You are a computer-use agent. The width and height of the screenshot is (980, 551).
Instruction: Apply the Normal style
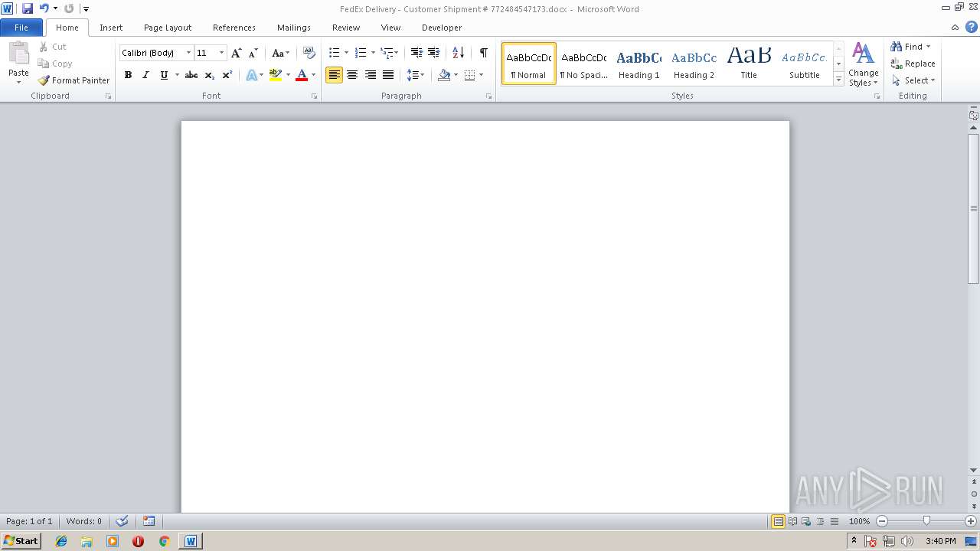coord(528,64)
